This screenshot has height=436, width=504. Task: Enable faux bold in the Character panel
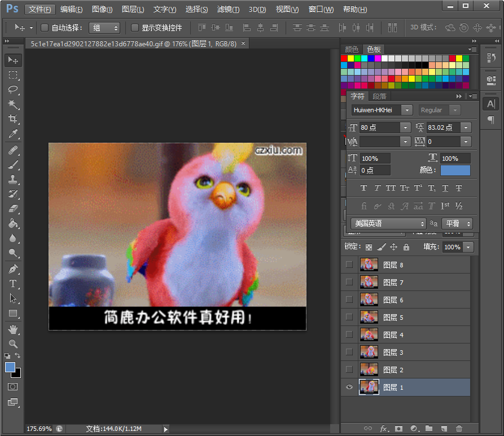coord(365,188)
